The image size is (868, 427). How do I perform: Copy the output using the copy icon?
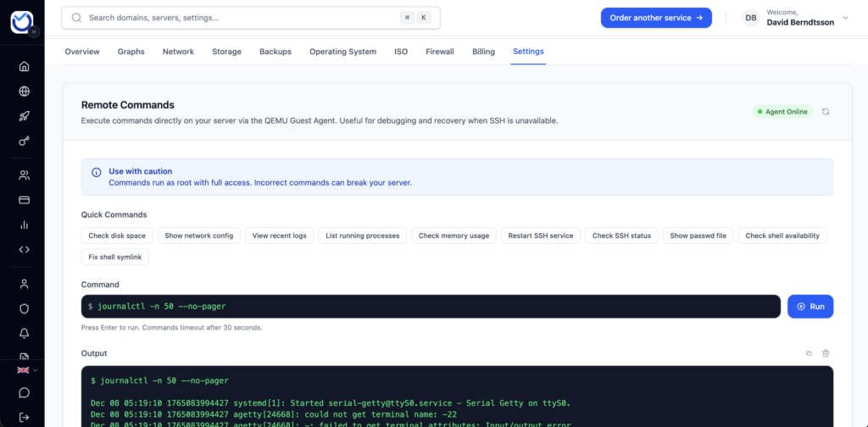click(809, 353)
